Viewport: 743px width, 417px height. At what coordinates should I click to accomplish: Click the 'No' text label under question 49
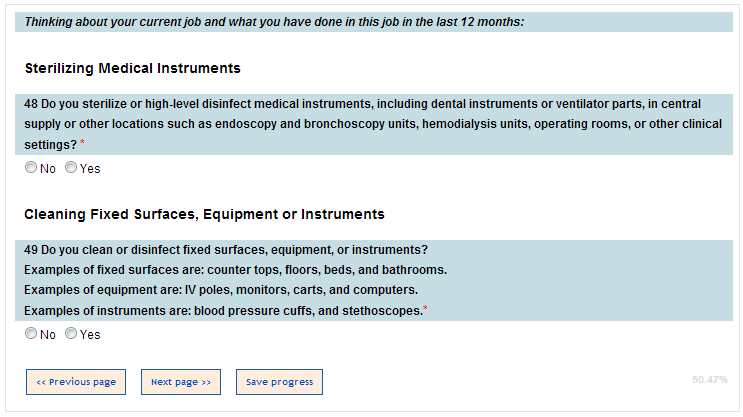coord(48,334)
